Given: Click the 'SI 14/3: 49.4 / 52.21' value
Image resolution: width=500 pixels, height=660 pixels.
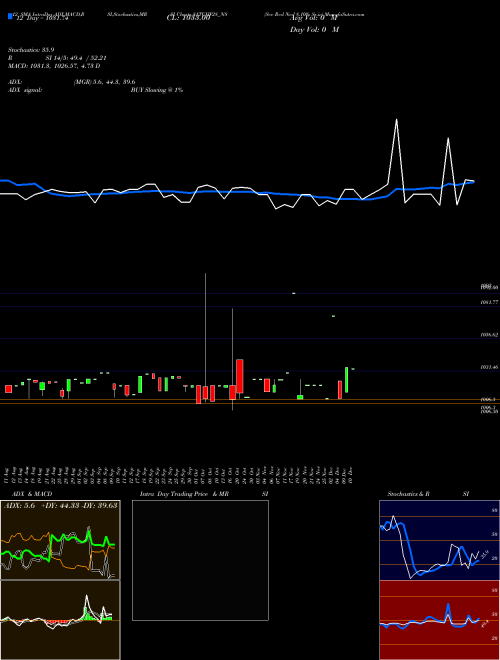Looking at the screenshot, I should tap(76, 58).
